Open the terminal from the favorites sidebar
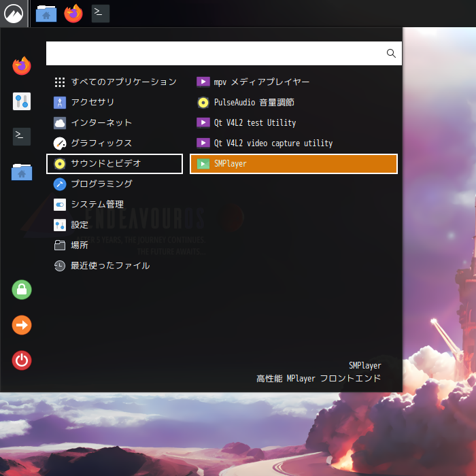This screenshot has height=476, width=476. tap(22, 137)
